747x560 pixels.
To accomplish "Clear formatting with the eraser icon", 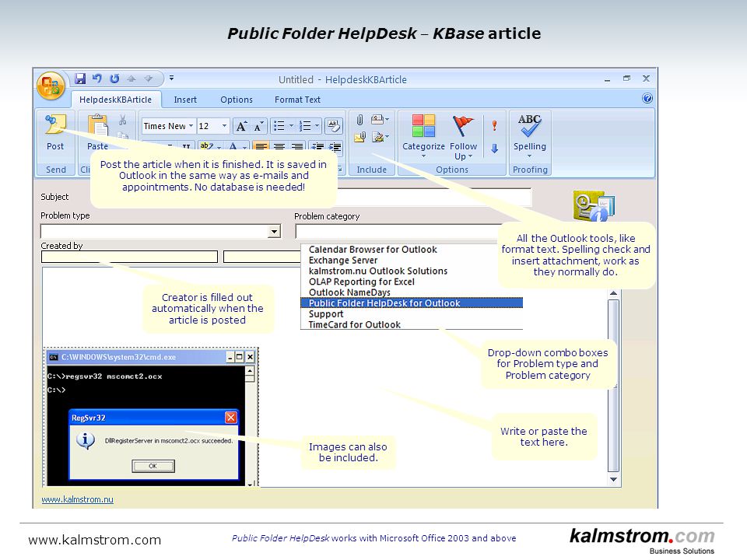I will pos(334,126).
